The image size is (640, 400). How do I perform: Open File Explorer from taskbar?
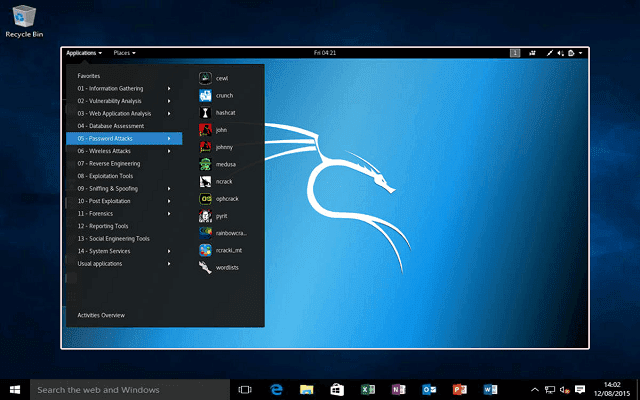tap(307, 390)
